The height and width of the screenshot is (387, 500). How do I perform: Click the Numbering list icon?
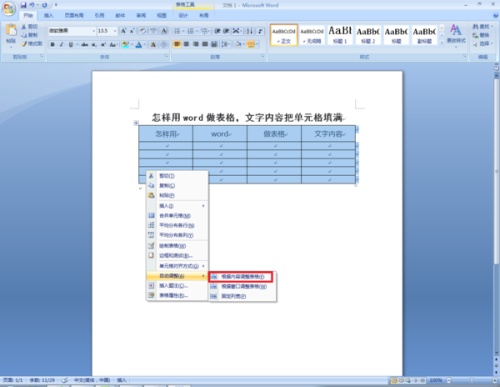(190, 31)
